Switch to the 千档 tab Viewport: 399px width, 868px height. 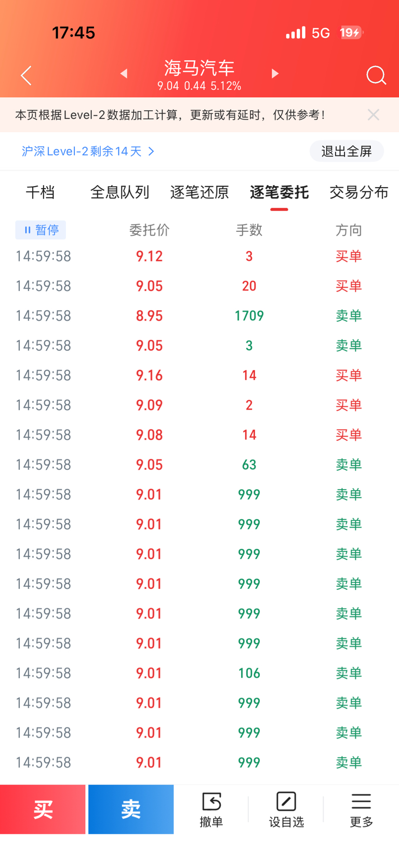pyautogui.click(x=40, y=192)
